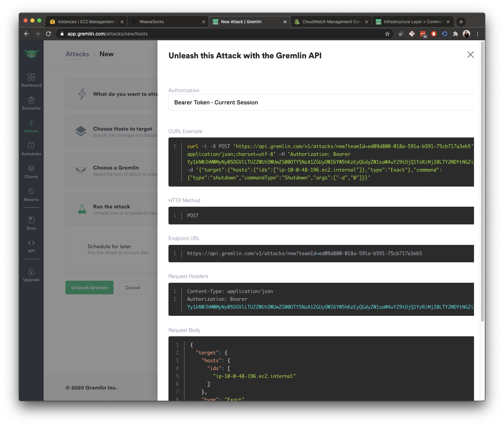The height and width of the screenshot is (426, 504).
Task: Click the address bar URL
Action: (x=107, y=34)
